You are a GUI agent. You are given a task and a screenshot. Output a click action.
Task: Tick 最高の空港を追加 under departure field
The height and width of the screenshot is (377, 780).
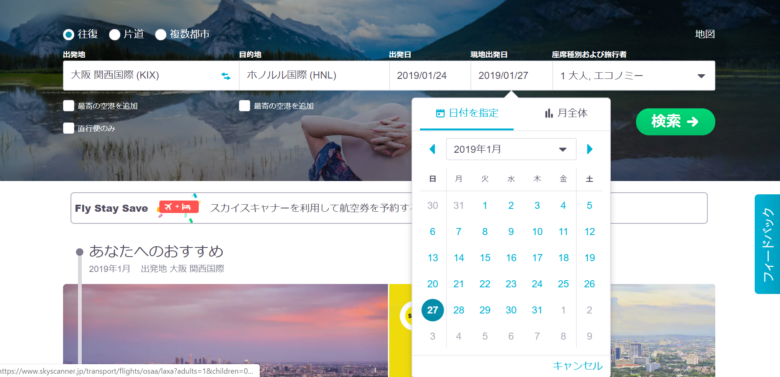(x=69, y=106)
